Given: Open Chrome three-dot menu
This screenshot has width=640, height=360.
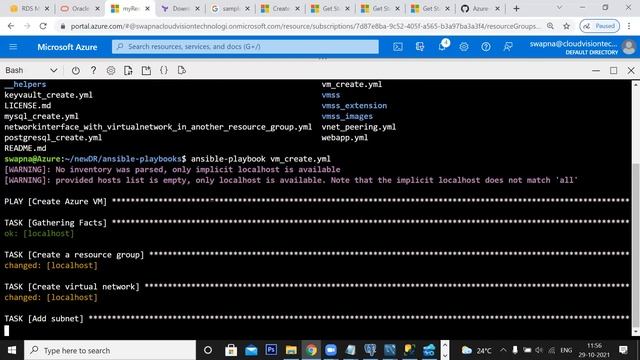Looking at the screenshot, I should tap(629, 26).
